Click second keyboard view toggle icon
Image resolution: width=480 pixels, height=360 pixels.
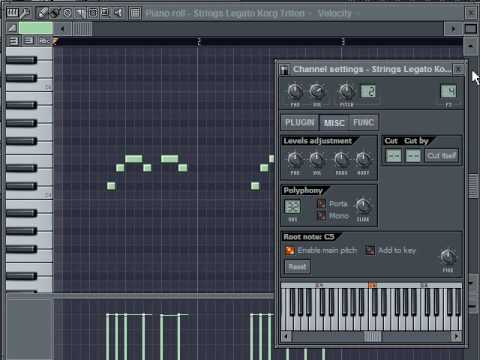click(29, 41)
